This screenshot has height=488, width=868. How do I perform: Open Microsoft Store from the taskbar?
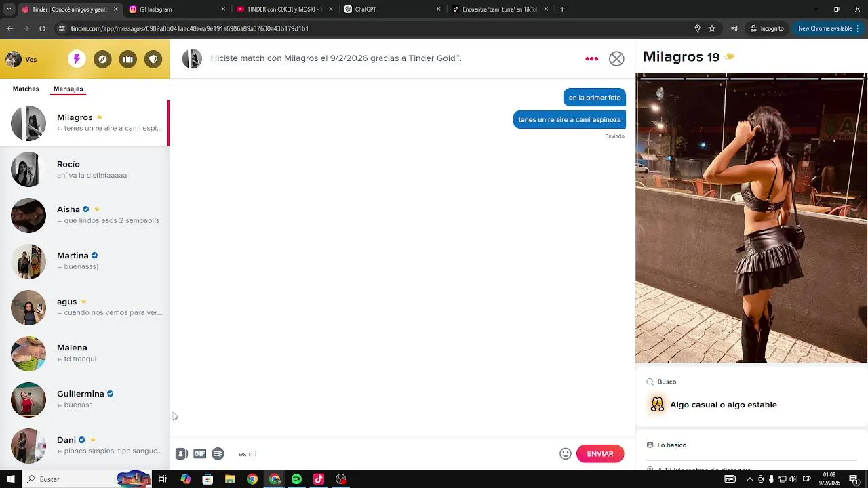point(208,479)
